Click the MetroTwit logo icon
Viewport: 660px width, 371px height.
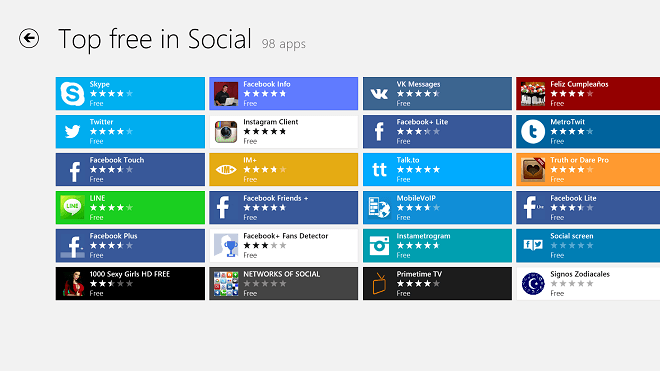pos(533,131)
